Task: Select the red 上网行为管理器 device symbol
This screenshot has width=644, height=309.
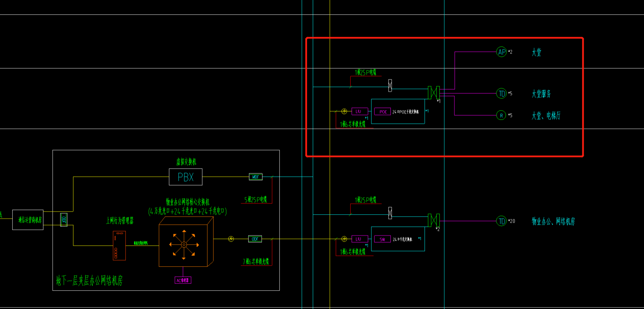Action: click(119, 246)
